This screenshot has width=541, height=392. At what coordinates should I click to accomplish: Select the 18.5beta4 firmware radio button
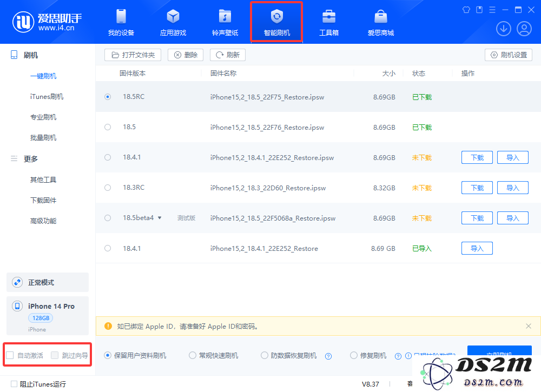tap(108, 218)
